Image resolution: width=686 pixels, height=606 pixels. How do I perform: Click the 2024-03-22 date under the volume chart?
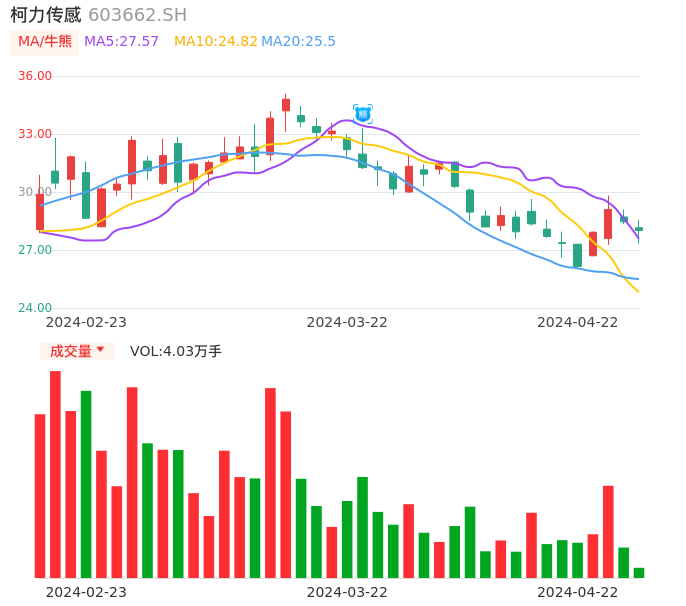pos(347,592)
